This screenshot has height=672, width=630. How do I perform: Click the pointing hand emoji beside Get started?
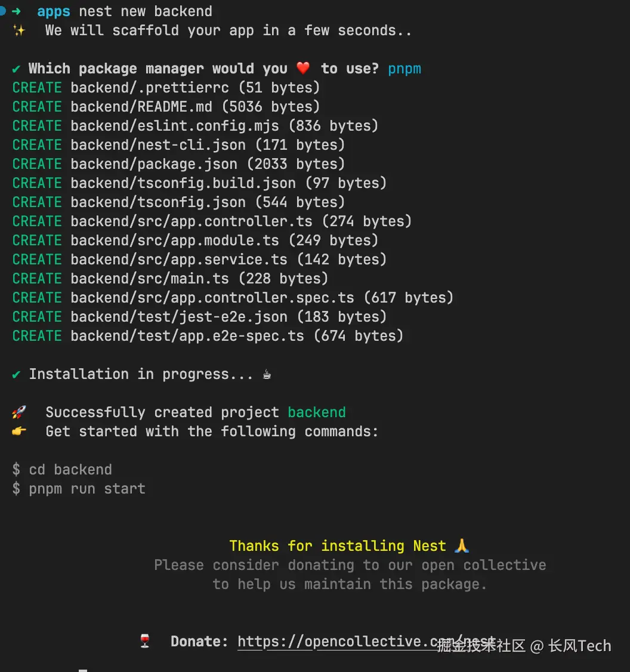tap(19, 431)
